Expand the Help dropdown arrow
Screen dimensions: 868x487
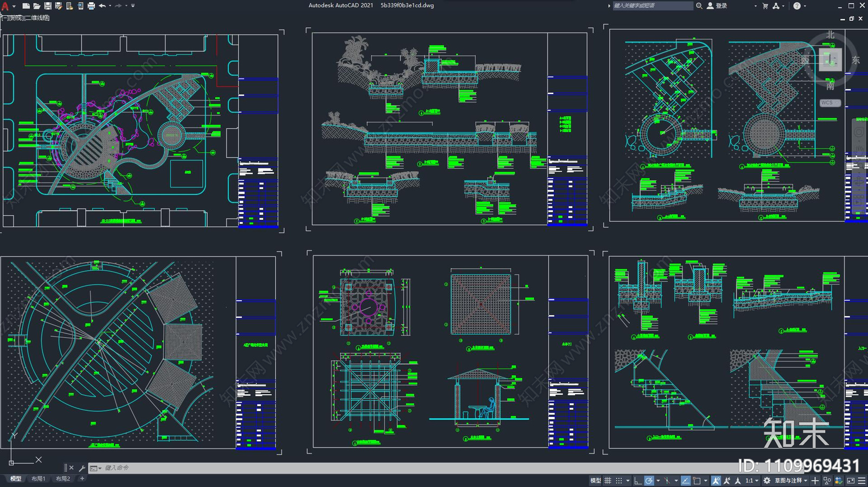pos(805,6)
